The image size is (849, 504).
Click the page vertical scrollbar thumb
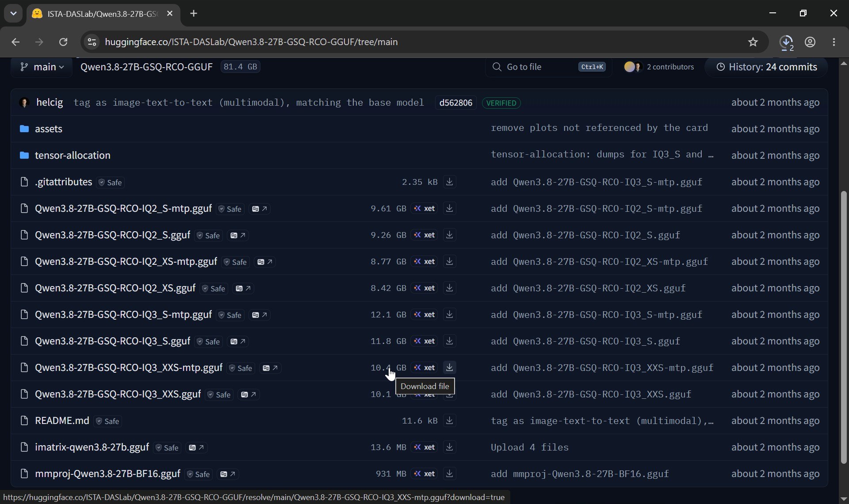[843, 327]
